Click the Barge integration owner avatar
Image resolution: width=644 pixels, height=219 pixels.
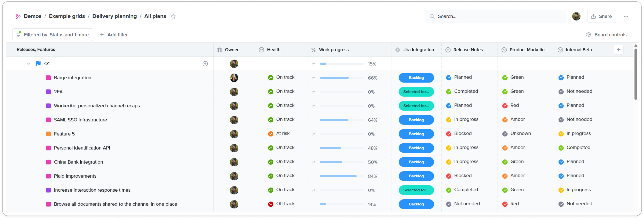[x=234, y=78]
